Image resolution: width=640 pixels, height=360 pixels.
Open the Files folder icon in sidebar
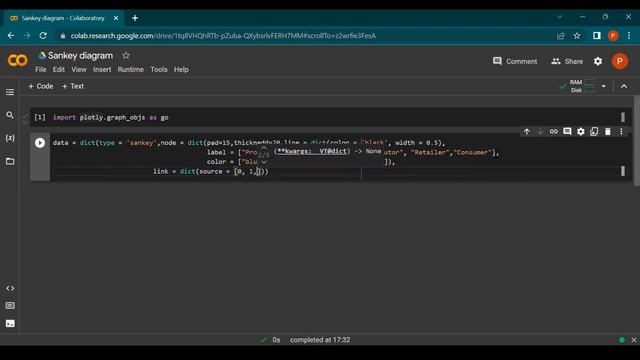pyautogui.click(x=10, y=161)
